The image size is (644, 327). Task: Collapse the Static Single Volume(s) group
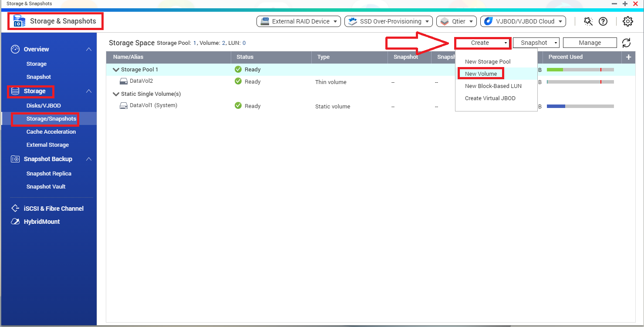[x=116, y=94]
